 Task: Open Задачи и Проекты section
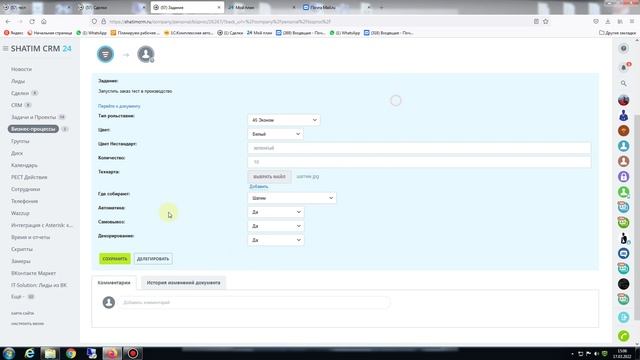(33, 117)
